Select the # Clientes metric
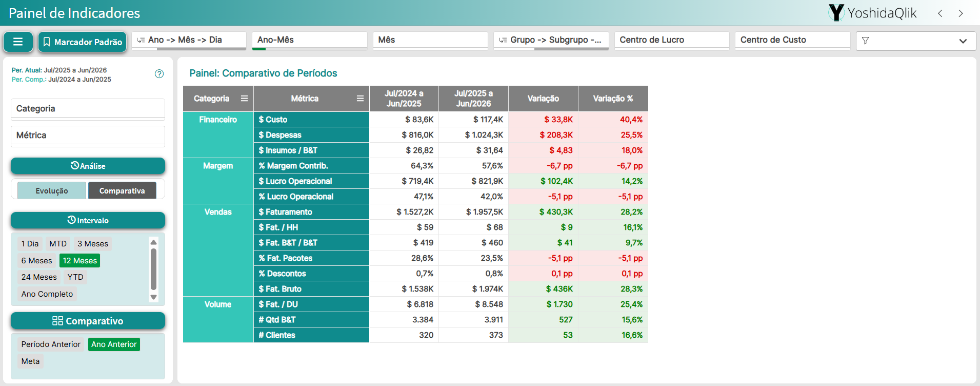The width and height of the screenshot is (980, 386). click(x=311, y=335)
